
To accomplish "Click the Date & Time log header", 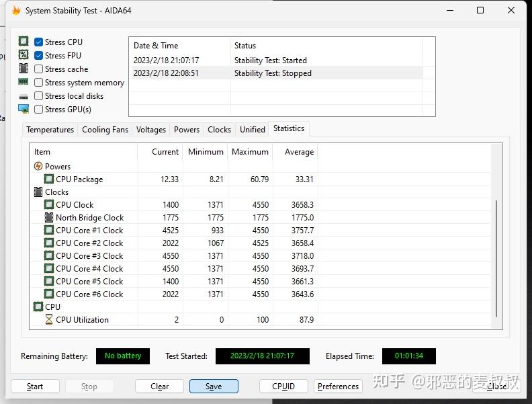I will pos(179,46).
